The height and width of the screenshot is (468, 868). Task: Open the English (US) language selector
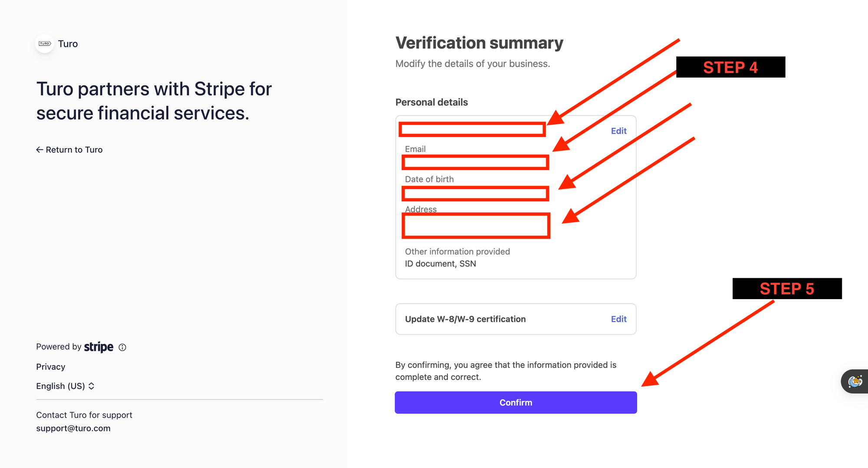tap(61, 386)
